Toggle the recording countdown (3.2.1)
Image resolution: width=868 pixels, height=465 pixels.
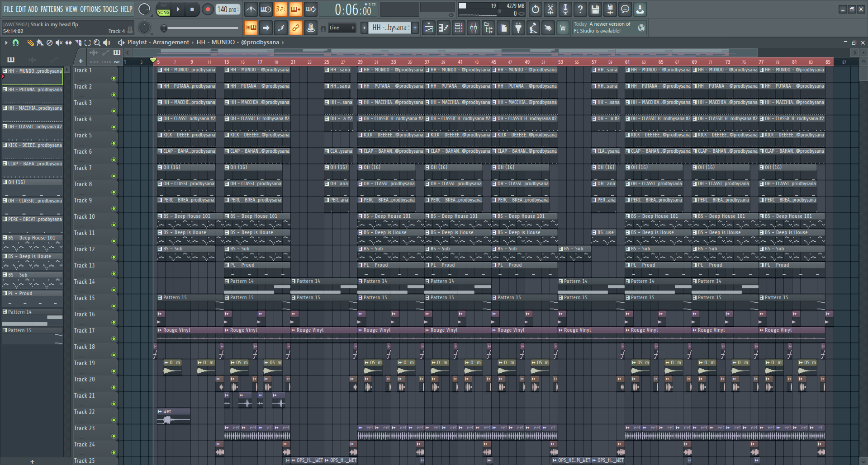coord(281,9)
